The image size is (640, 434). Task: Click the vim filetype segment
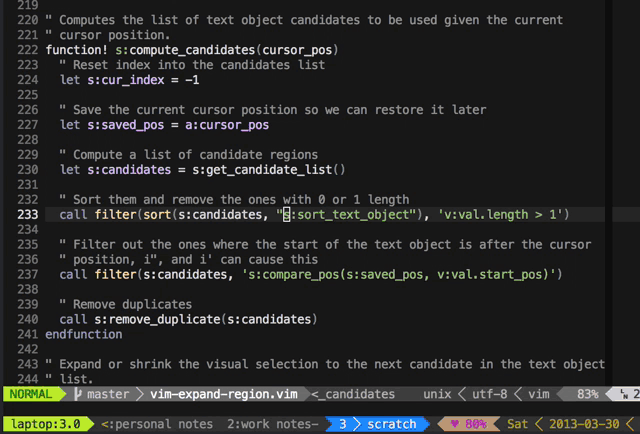click(x=539, y=394)
